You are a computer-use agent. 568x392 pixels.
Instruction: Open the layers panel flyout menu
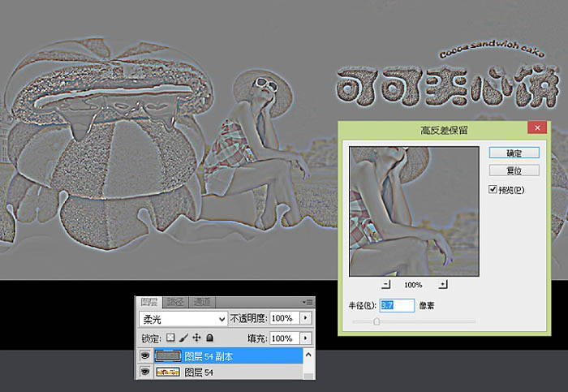[x=308, y=302]
